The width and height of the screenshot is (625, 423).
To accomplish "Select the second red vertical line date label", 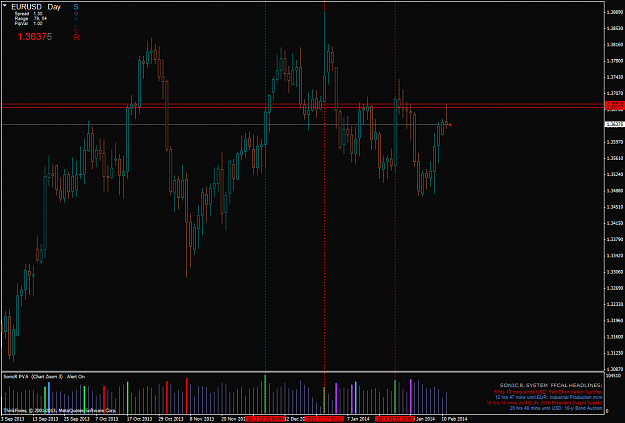I will [x=324, y=419].
